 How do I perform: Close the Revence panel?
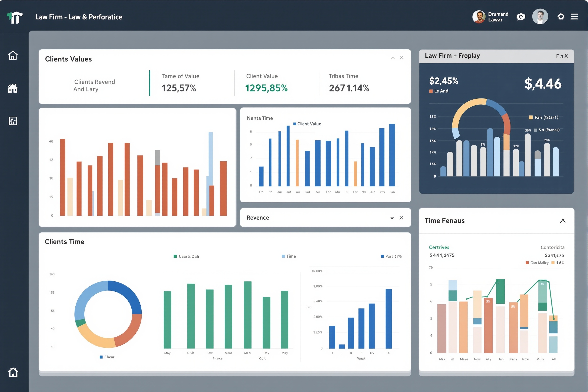point(401,218)
